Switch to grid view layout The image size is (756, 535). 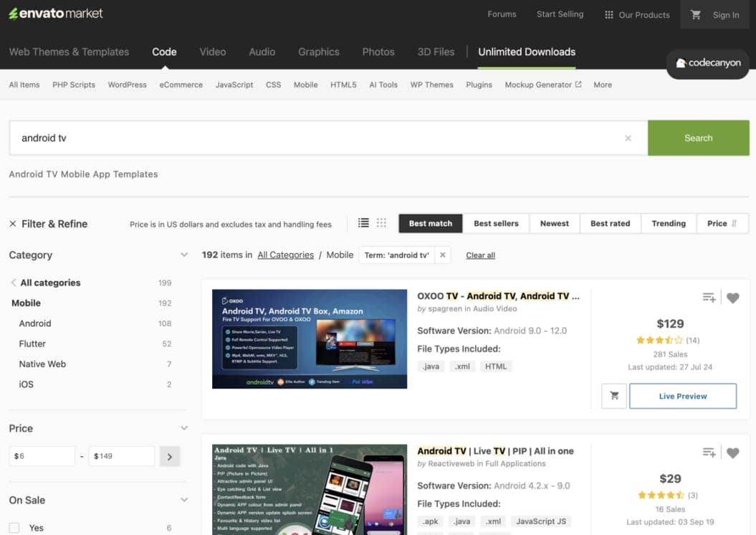click(381, 223)
